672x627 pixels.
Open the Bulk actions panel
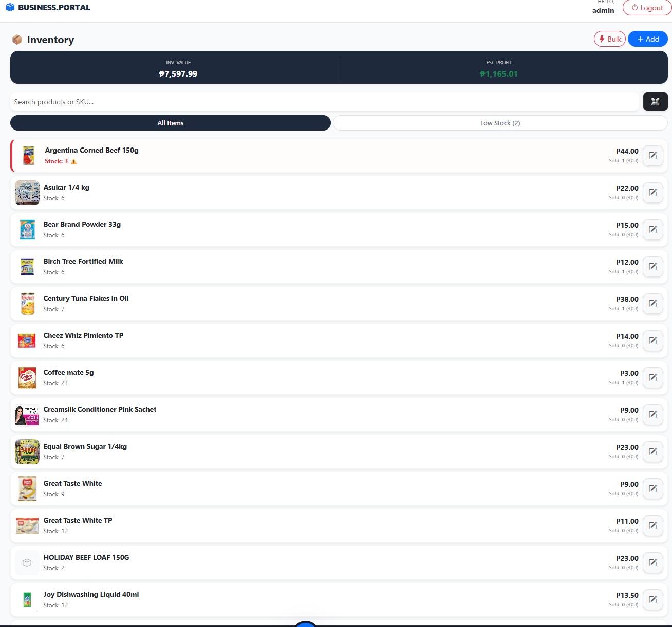click(x=609, y=39)
